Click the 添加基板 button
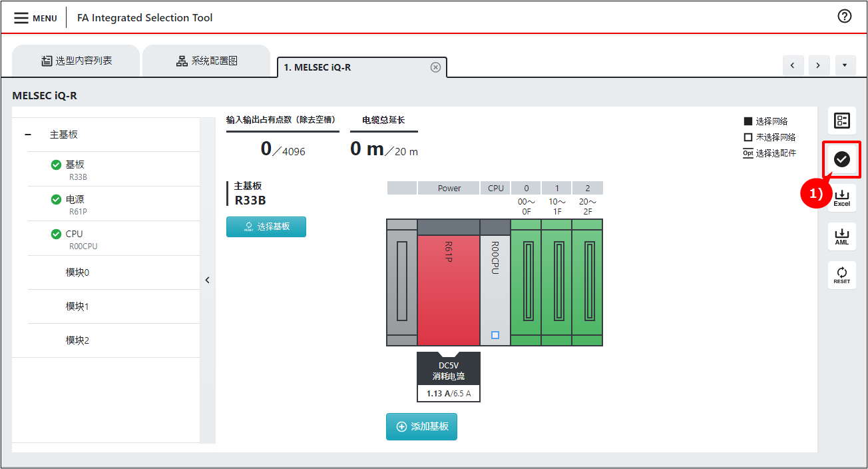Screen dimensions: 868x469 click(421, 426)
